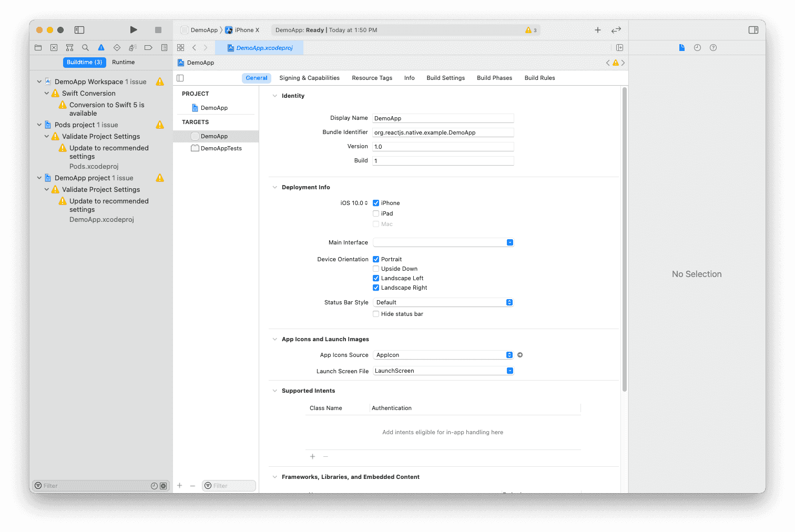The image size is (795, 532).
Task: Switch to the Build Rules tab
Action: [x=539, y=78]
